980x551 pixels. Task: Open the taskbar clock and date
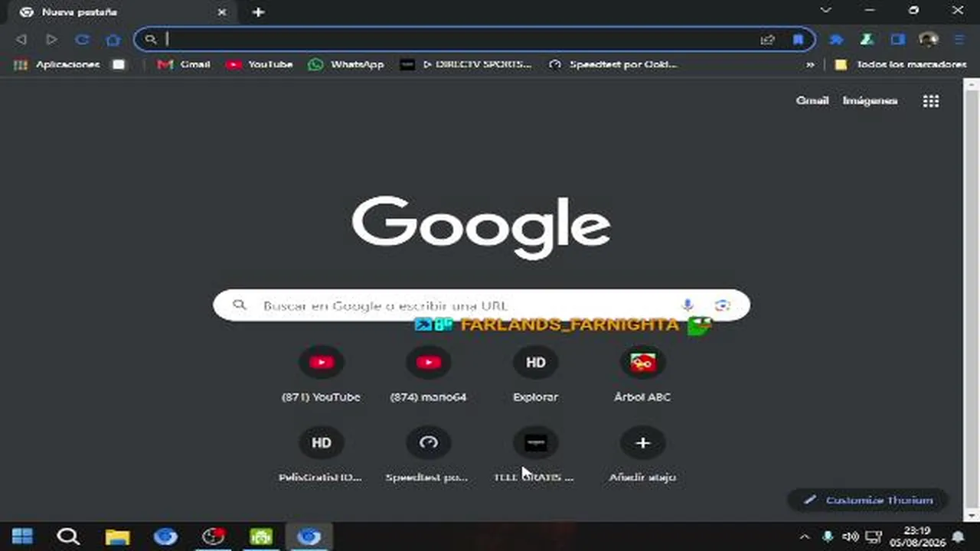916,536
